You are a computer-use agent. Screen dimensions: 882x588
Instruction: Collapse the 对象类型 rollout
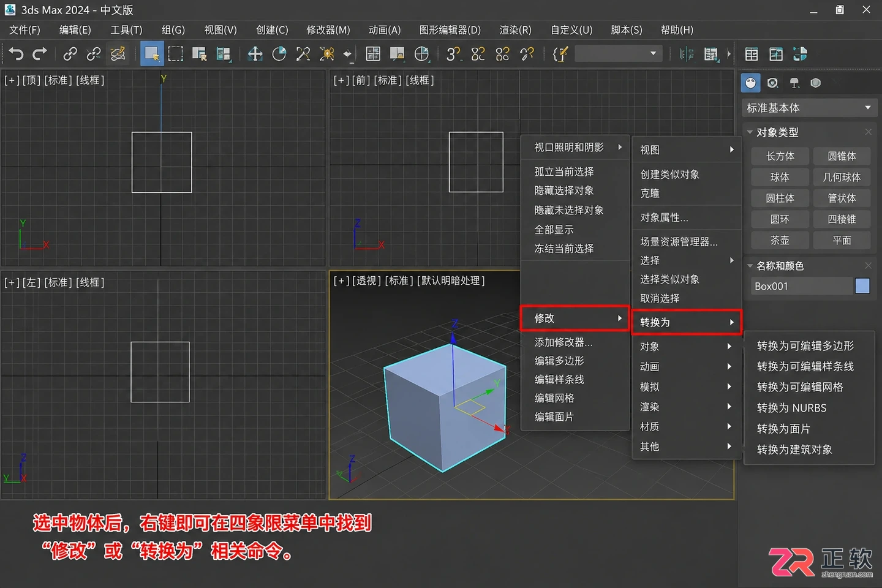click(750, 132)
